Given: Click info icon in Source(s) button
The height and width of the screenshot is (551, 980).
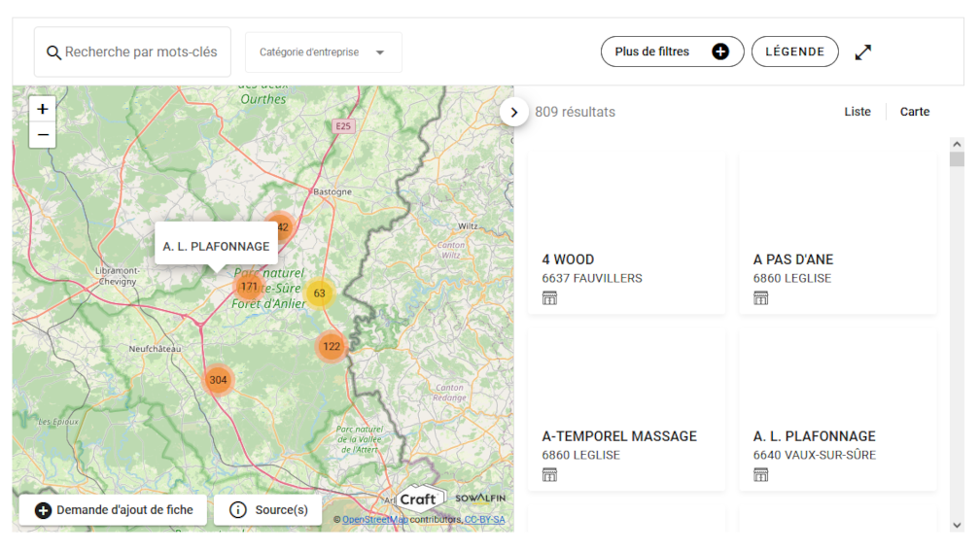Looking at the screenshot, I should 238,510.
